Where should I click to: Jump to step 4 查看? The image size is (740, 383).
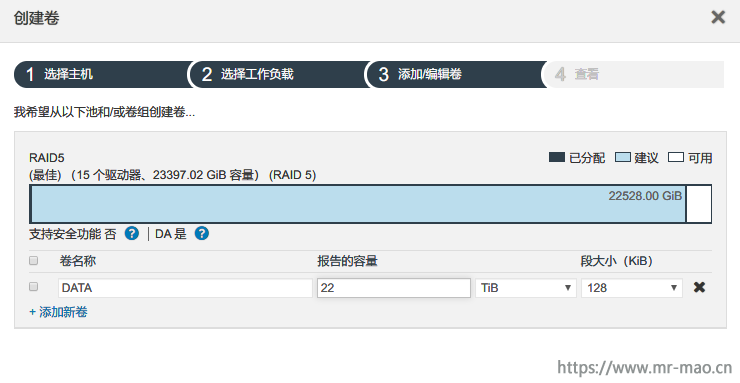coord(633,74)
